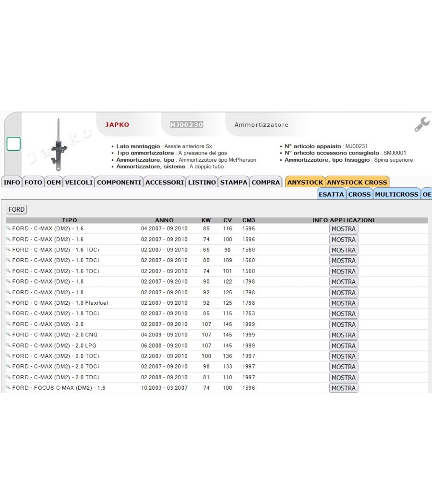The width and height of the screenshot is (432, 504).
Task: Click MOSTRA for C-MAX 2.0 02.2007 row
Action: (344, 324)
